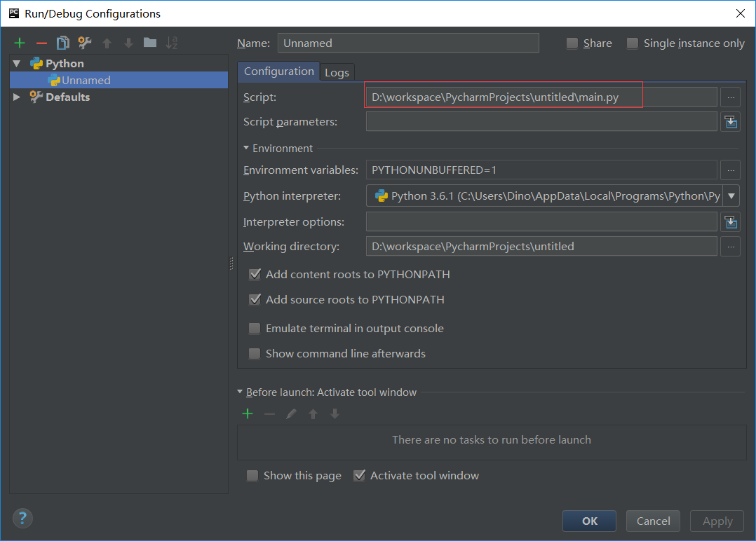Screen dimensions: 756x541
Task: Switch to the Logs tab
Action: coord(337,73)
